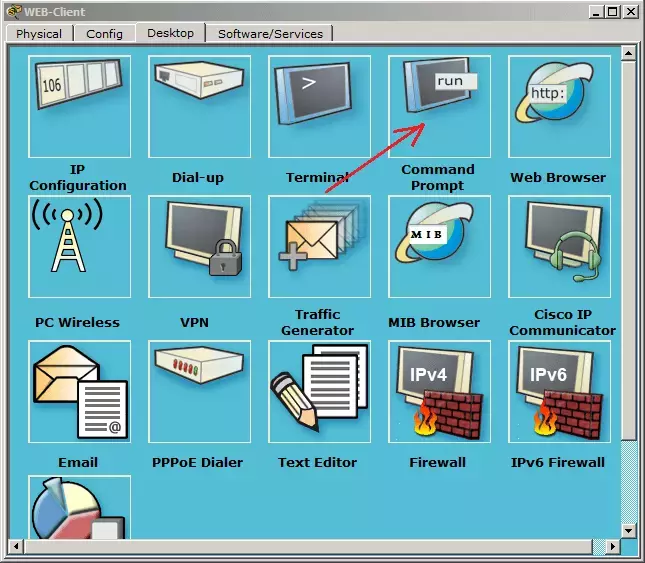Open the Software/Services tab
This screenshot has height=563, width=645.
pyautogui.click(x=270, y=33)
